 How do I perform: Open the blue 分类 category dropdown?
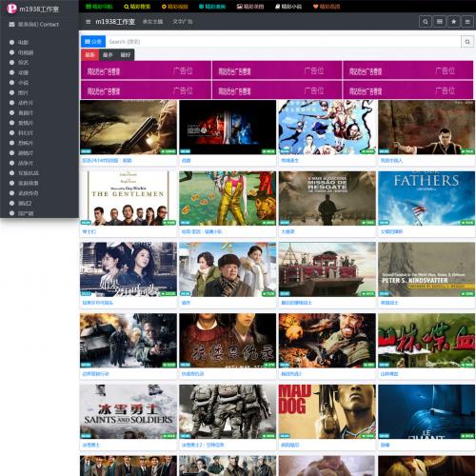[x=93, y=42]
